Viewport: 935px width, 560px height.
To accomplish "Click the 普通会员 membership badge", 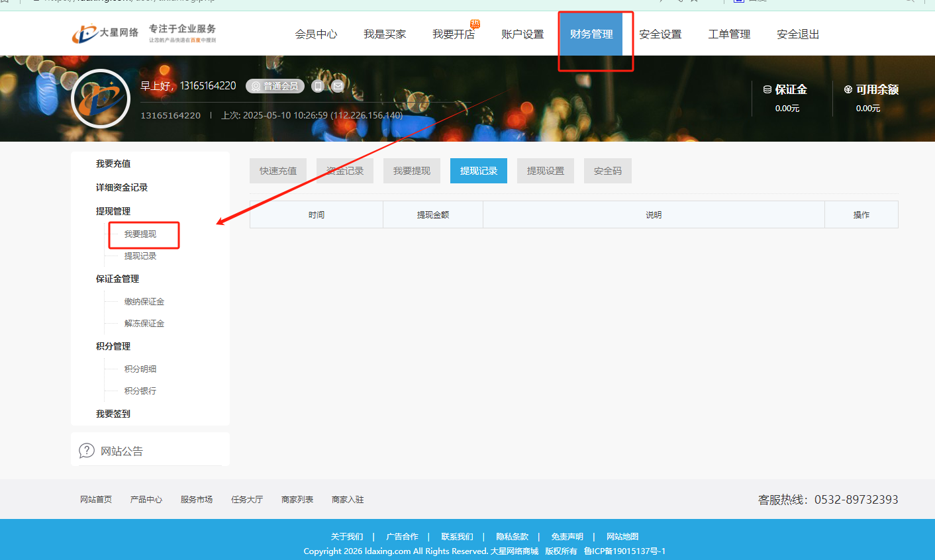I will click(275, 86).
